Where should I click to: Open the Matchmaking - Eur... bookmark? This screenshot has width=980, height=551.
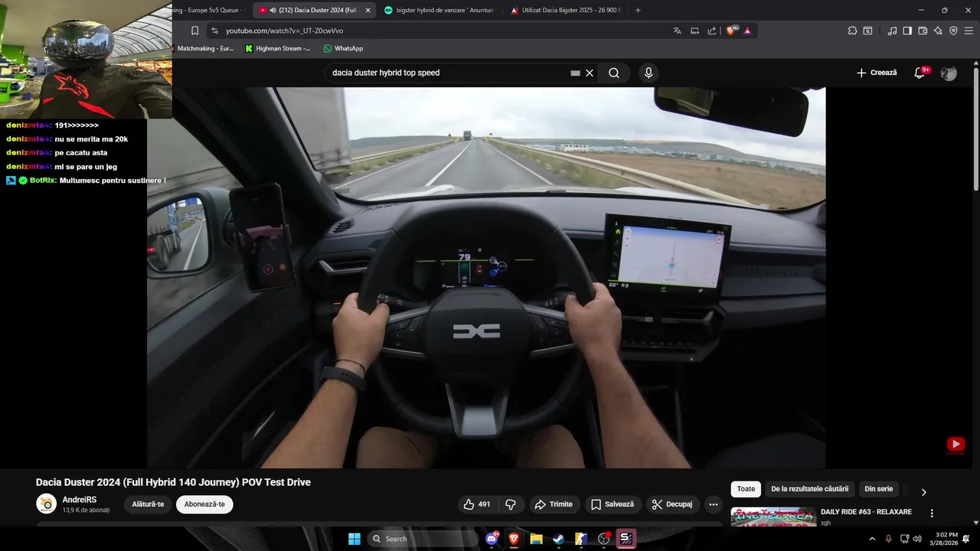coord(205,48)
